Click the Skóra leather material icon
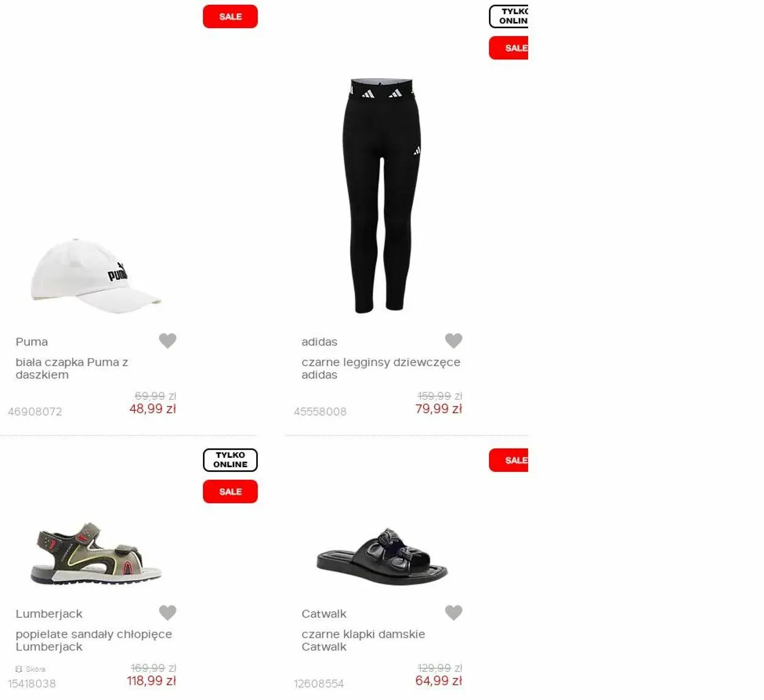The height and width of the screenshot is (700, 764). pyautogui.click(x=19, y=669)
